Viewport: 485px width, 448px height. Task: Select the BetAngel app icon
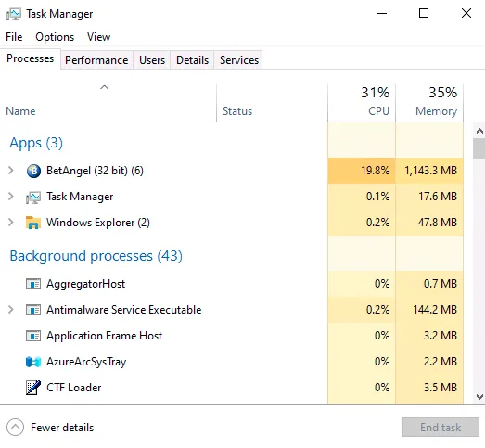[33, 171]
